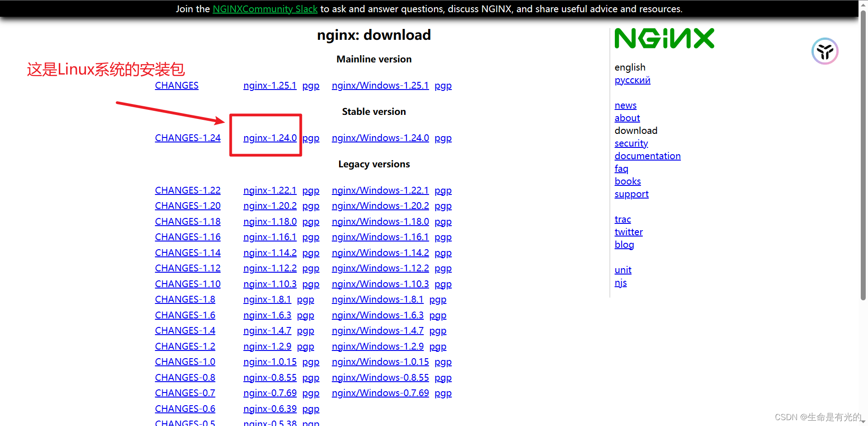Open CHANGES-1.18 changelog
Image resolution: width=868 pixels, height=426 pixels.
click(x=188, y=222)
